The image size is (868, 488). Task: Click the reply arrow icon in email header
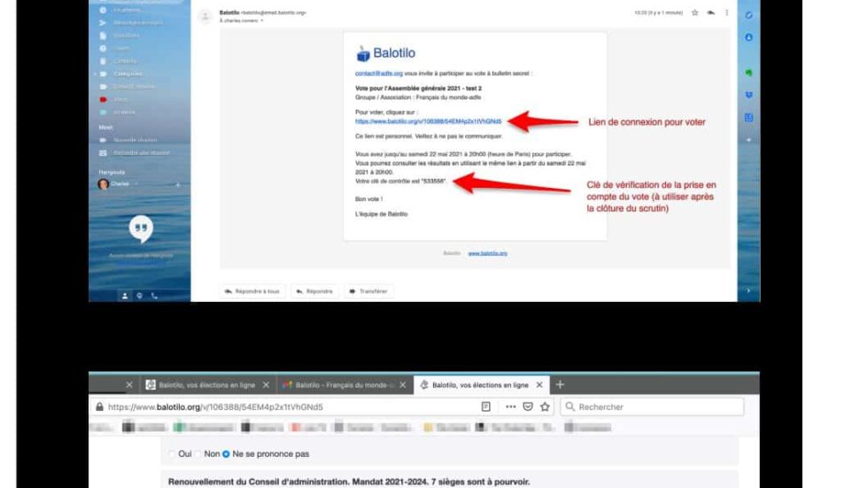(710, 12)
